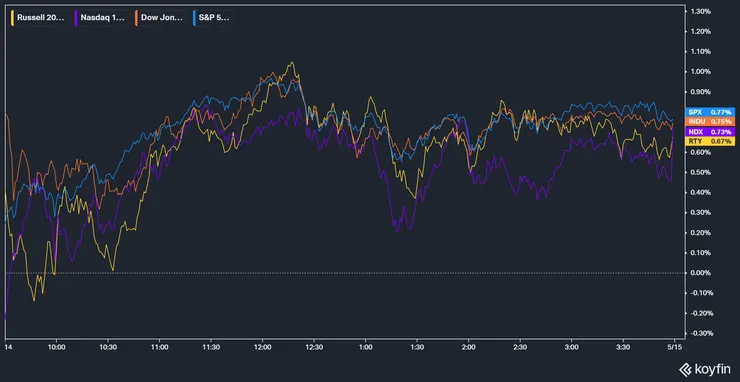
Task: Click the 1:30 time axis label
Action: pos(417,348)
